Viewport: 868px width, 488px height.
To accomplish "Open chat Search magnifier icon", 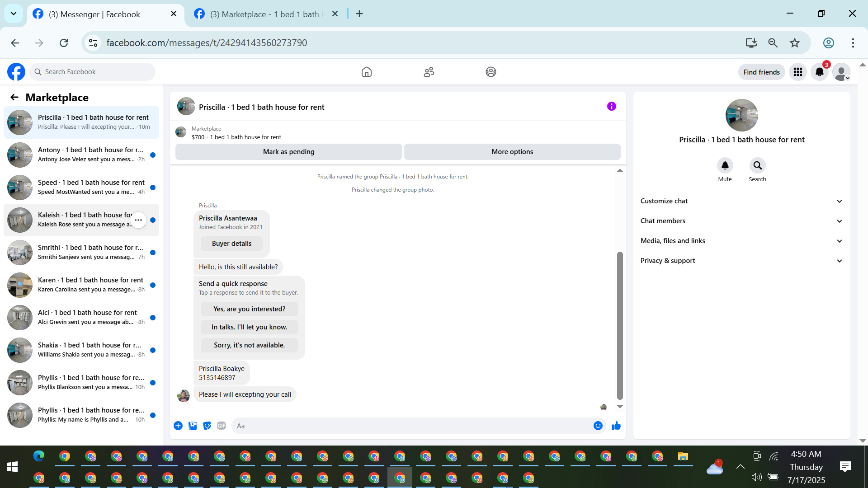I will click(757, 166).
